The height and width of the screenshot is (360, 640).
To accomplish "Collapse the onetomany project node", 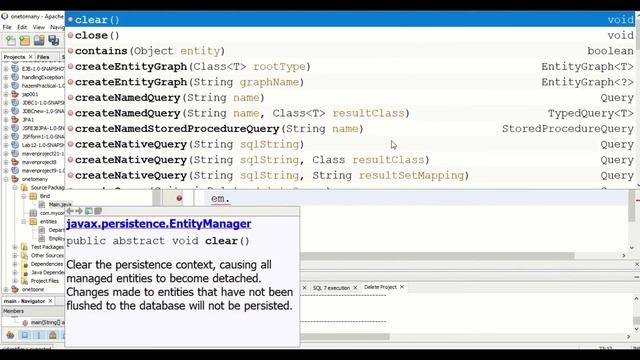I will click(x=6, y=179).
